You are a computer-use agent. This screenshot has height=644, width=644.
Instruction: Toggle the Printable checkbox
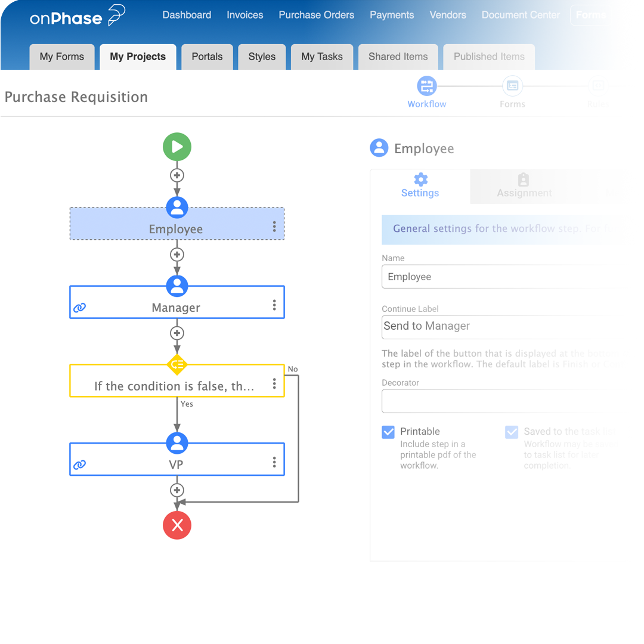[x=388, y=432]
